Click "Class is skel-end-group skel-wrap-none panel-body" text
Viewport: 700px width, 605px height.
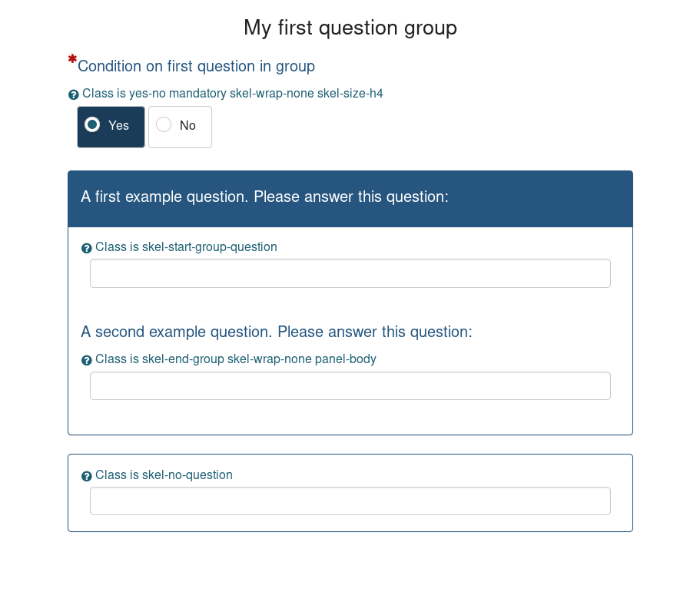(235, 359)
